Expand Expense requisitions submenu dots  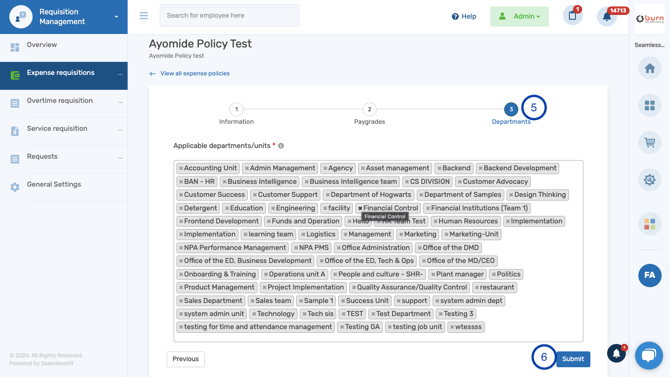(x=120, y=75)
